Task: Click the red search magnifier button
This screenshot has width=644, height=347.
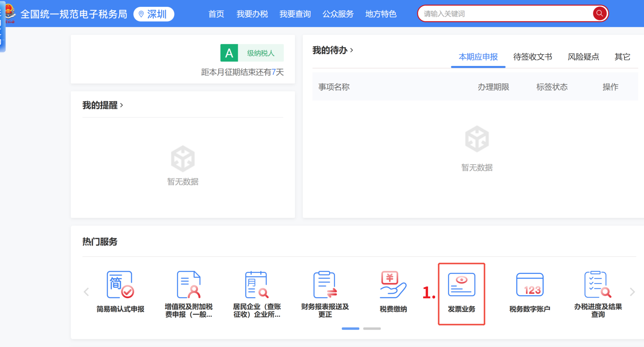Action: 599,14
